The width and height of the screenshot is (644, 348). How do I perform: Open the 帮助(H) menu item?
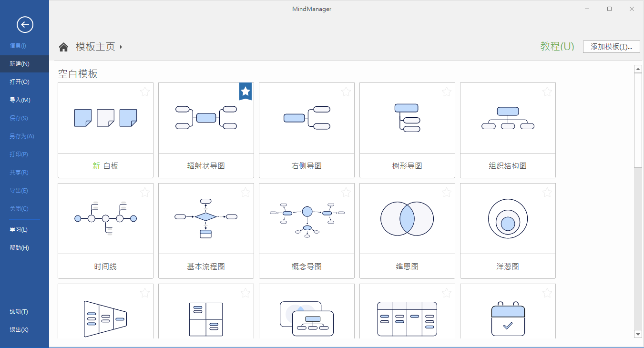(24, 248)
